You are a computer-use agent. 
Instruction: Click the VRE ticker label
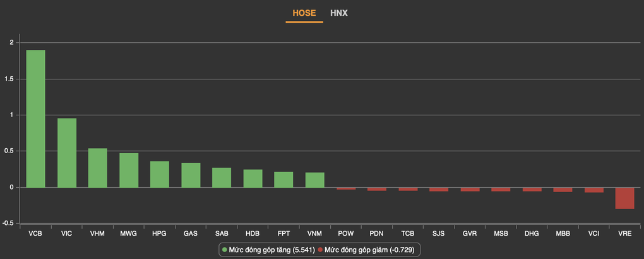[x=624, y=234]
